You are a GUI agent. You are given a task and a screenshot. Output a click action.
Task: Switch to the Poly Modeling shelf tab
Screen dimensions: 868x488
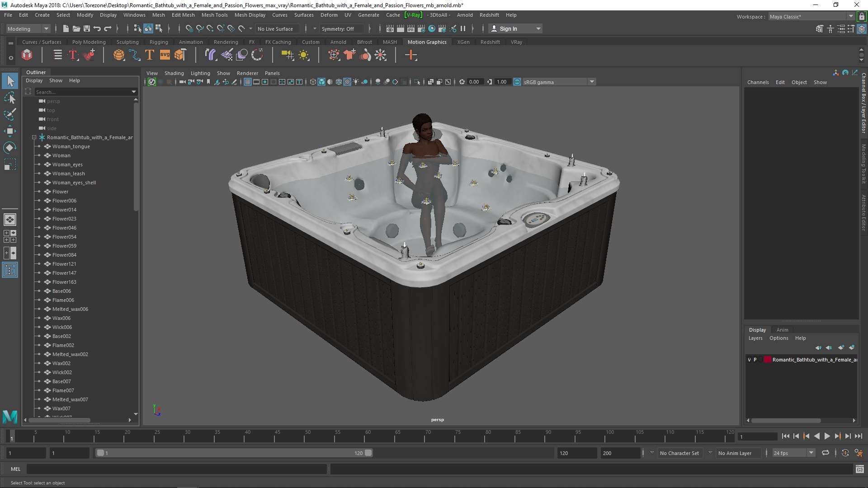click(89, 42)
